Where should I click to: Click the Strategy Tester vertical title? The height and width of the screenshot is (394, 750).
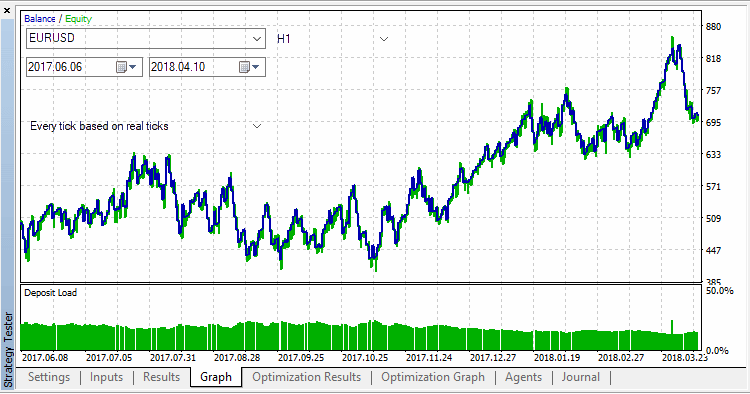click(8, 350)
